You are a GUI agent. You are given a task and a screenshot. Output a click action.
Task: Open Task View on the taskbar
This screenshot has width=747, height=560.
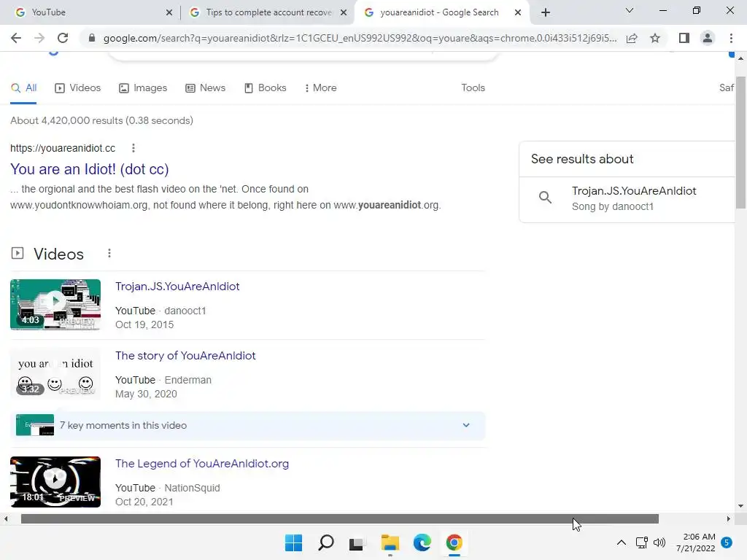[357, 543]
